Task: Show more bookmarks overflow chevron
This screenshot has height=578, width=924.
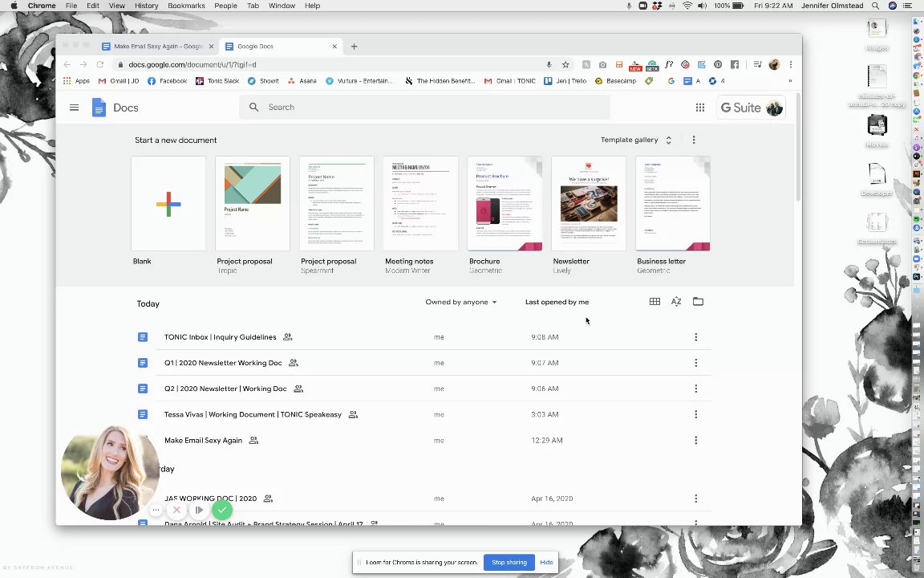Action: click(x=789, y=81)
